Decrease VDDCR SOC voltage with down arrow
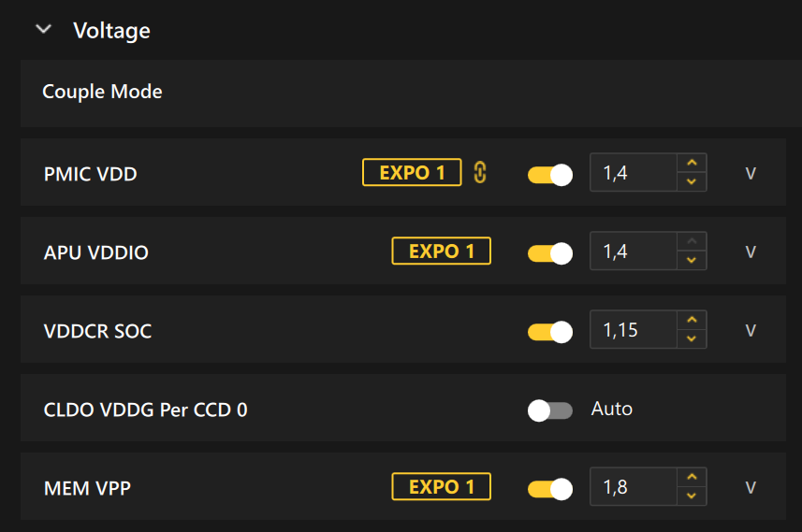 tap(692, 338)
